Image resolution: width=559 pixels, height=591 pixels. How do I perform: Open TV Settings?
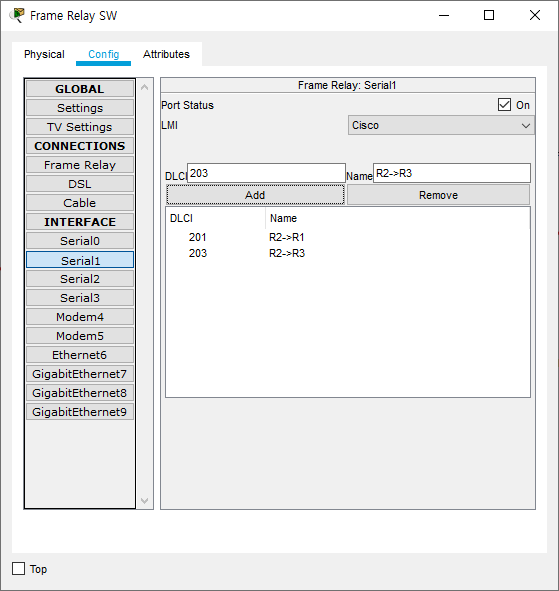80,127
